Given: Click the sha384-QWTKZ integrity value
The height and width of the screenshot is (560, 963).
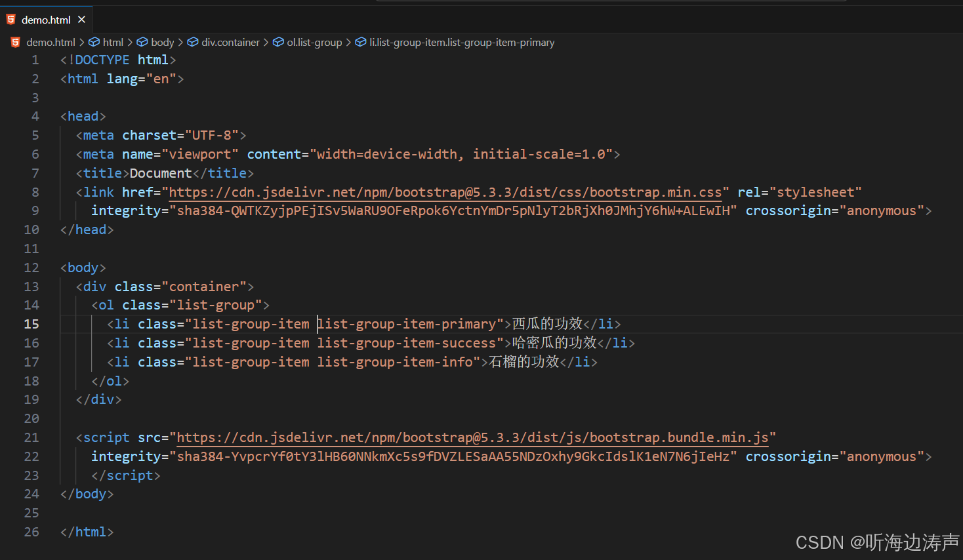Looking at the screenshot, I should (x=453, y=210).
